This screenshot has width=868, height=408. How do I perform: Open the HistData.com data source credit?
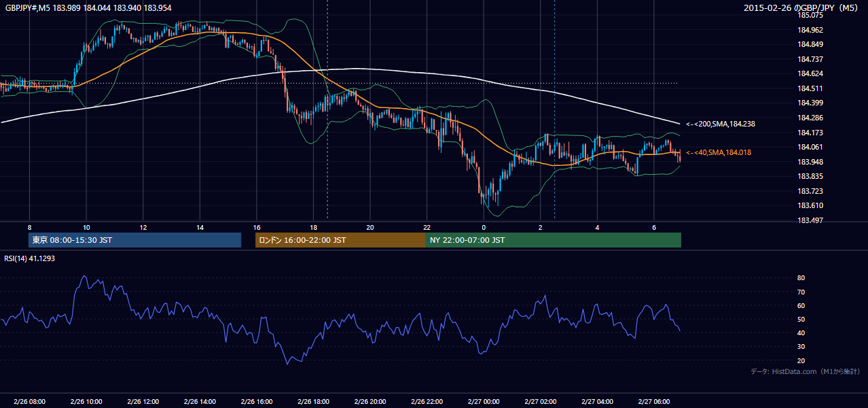coord(806,371)
